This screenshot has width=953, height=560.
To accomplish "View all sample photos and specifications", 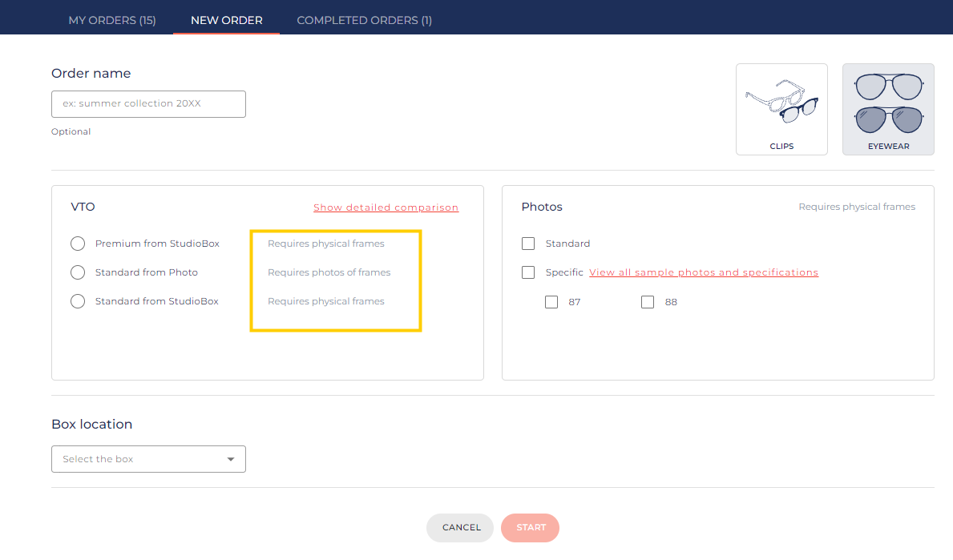I will 703,272.
